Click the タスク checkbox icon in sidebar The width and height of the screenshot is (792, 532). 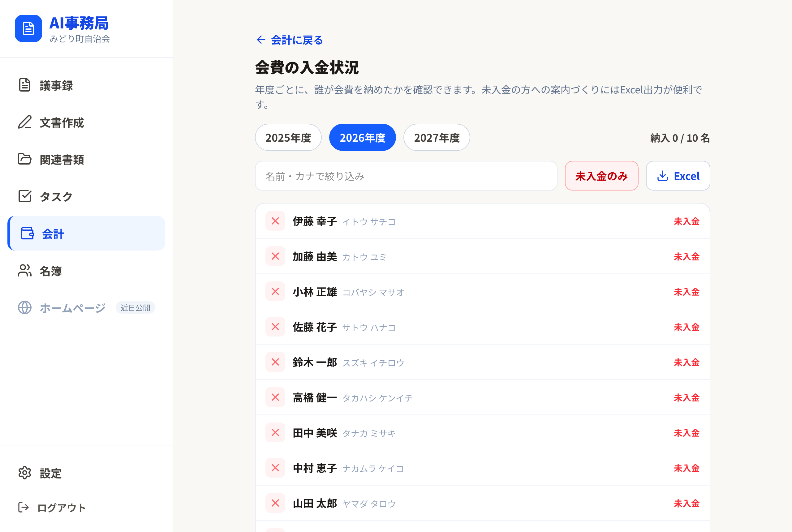[24, 196]
